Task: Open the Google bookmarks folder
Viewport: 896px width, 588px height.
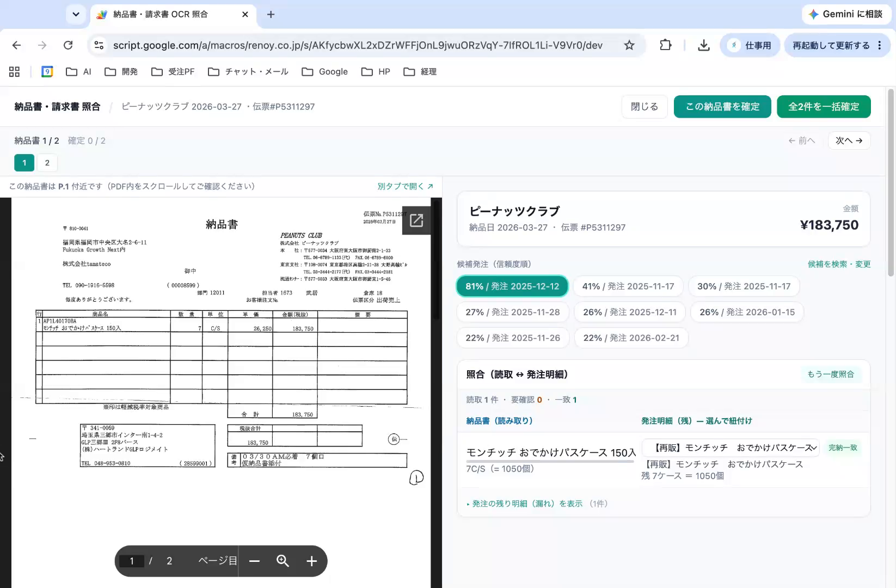Action: point(324,71)
